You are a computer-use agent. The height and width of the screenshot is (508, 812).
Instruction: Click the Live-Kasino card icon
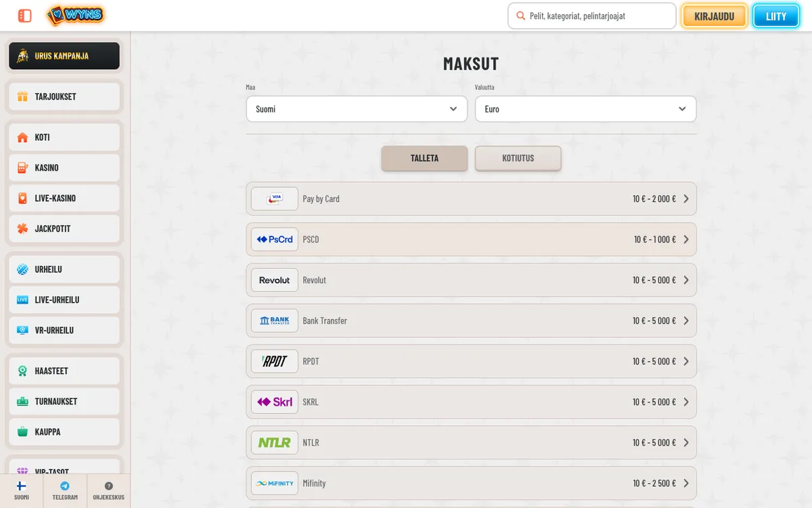(x=22, y=198)
